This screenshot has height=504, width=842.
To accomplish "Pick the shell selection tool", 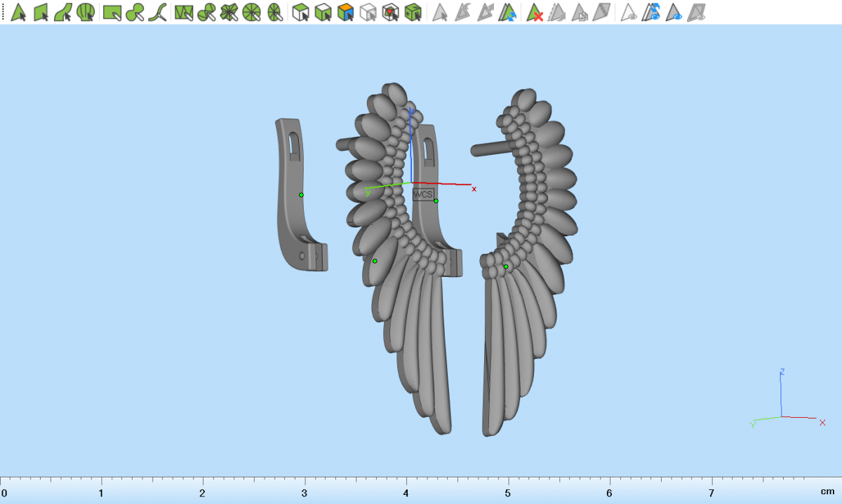I will (x=86, y=12).
